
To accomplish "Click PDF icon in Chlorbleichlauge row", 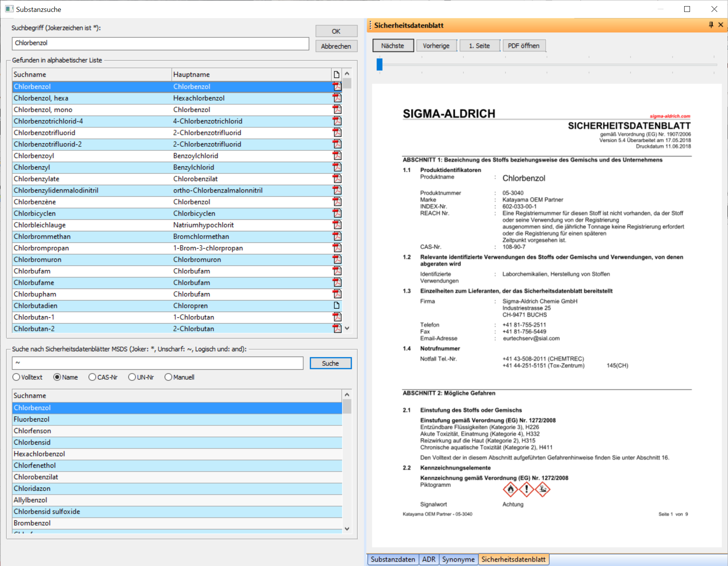I will pos(337,225).
